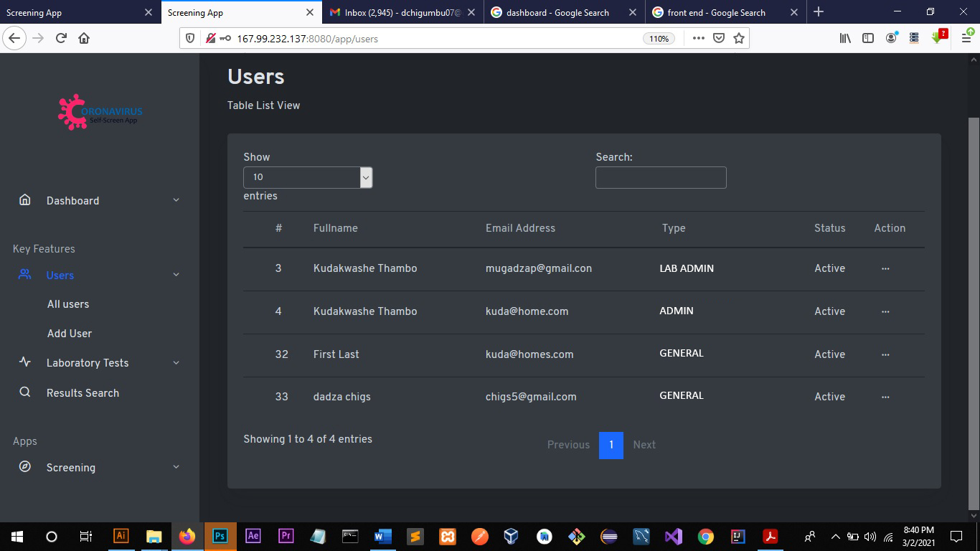Launch Microsoft Word from taskbar
Image resolution: width=980 pixels, height=551 pixels.
pyautogui.click(x=382, y=536)
